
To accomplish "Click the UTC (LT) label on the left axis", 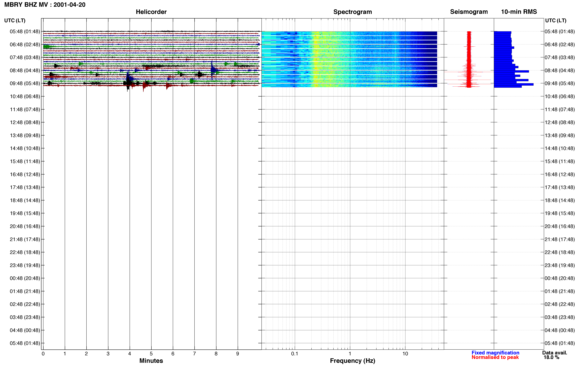I will pyautogui.click(x=15, y=20).
